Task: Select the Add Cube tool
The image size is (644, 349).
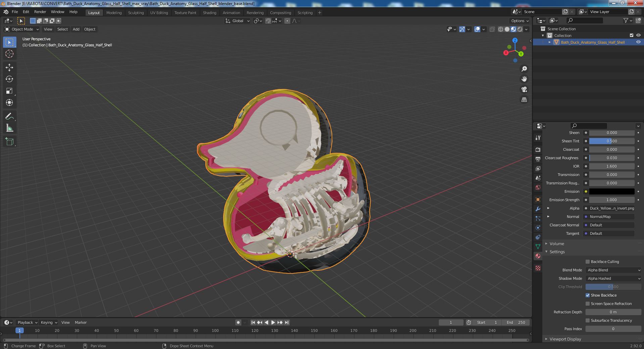Action: tap(9, 142)
